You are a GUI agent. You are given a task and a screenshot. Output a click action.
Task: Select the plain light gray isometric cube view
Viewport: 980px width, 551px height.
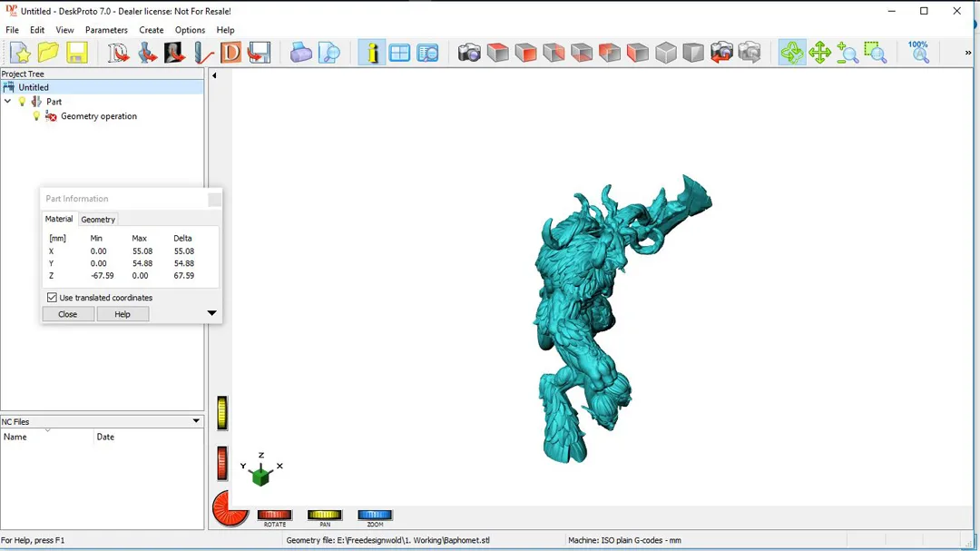pyautogui.click(x=666, y=53)
